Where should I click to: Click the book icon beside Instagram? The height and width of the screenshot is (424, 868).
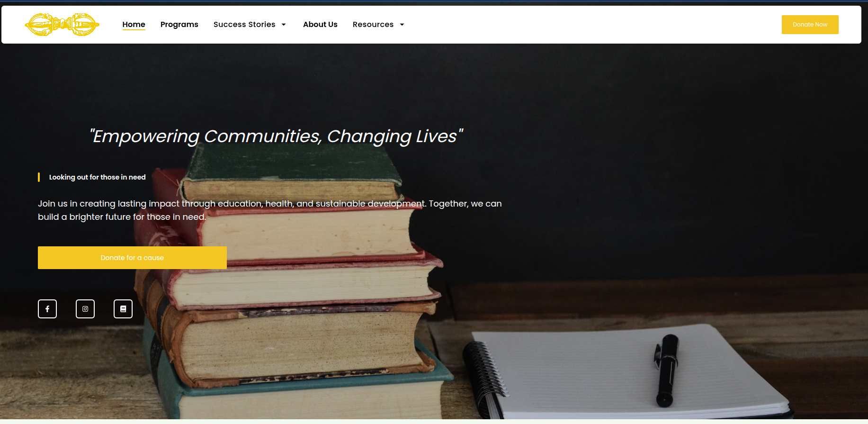(x=123, y=309)
